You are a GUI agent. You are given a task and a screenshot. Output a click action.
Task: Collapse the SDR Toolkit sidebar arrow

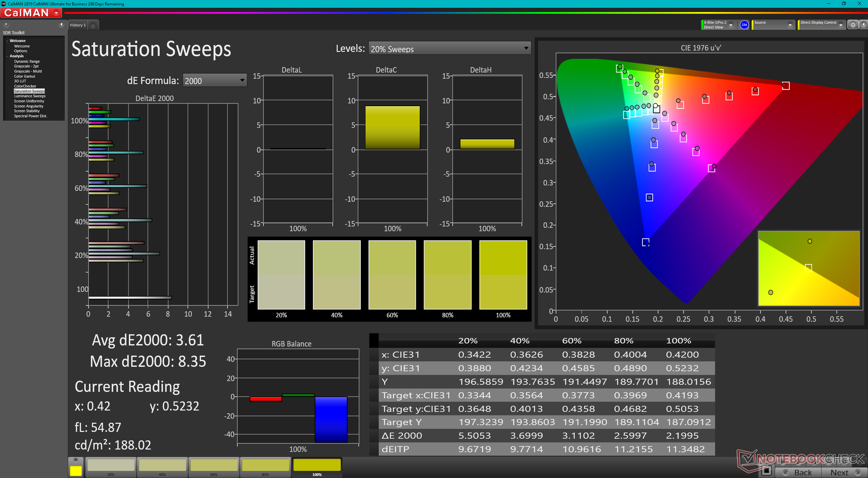[x=61, y=25]
